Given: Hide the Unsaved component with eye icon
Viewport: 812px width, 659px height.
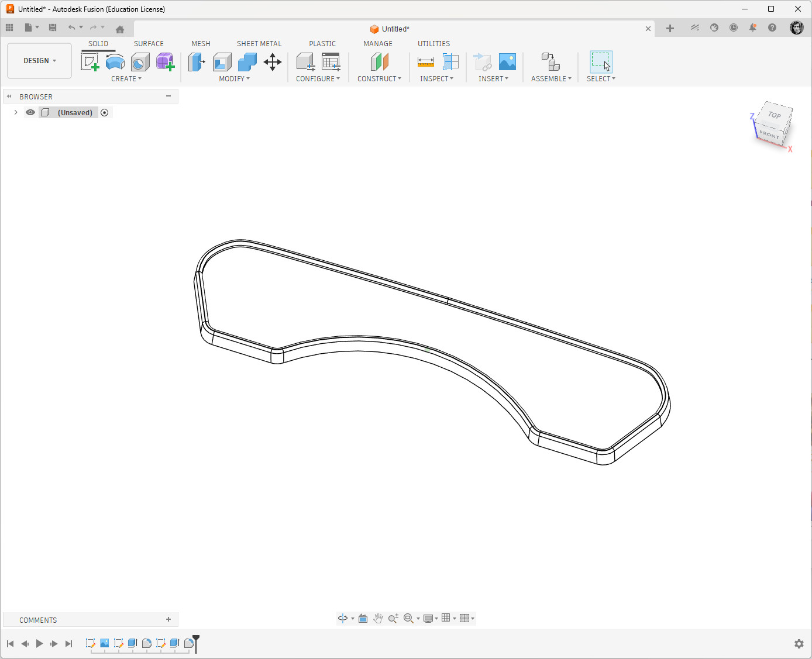Looking at the screenshot, I should tap(30, 112).
